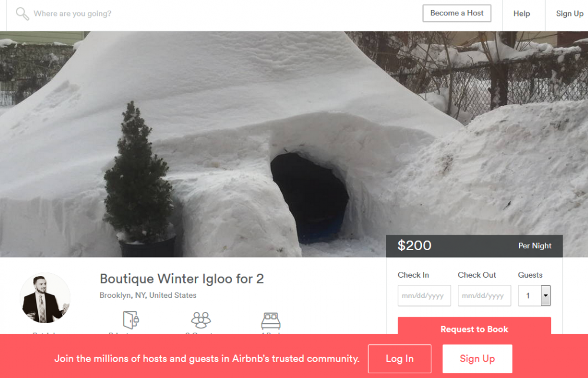
Task: Click the $200 Per Night price bar
Action: coord(474,246)
